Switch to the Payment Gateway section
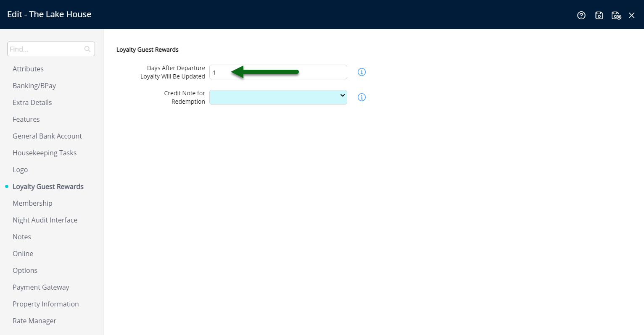This screenshot has height=335, width=644. coord(41,287)
